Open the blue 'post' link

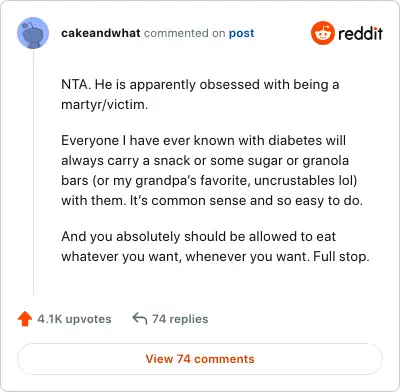(241, 33)
